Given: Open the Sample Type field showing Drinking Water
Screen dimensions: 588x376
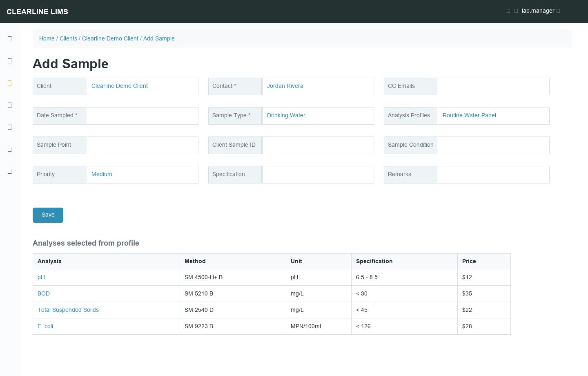Looking at the screenshot, I should (318, 116).
